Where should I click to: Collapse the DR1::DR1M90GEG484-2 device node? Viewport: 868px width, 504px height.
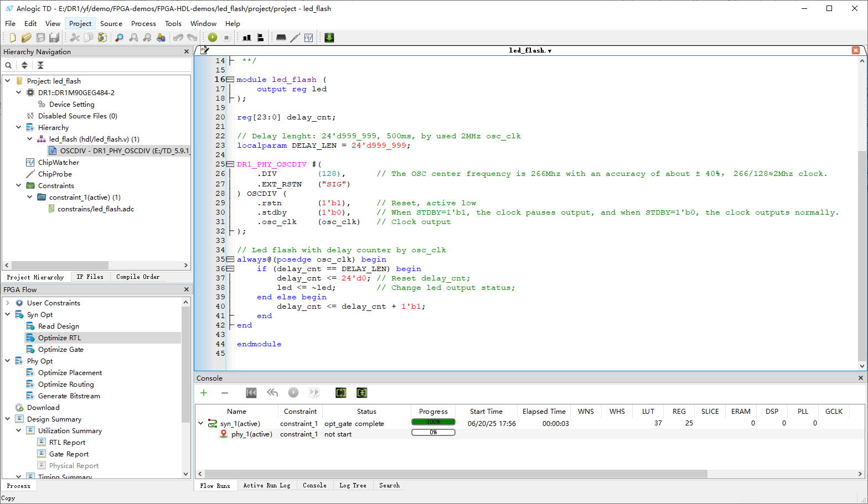[x=19, y=92]
